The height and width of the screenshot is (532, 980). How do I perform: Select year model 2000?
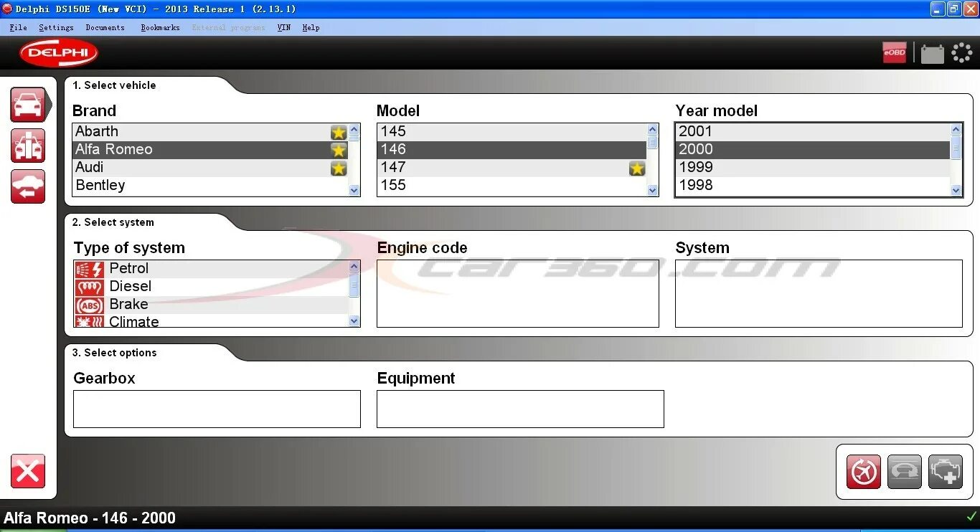click(x=813, y=150)
